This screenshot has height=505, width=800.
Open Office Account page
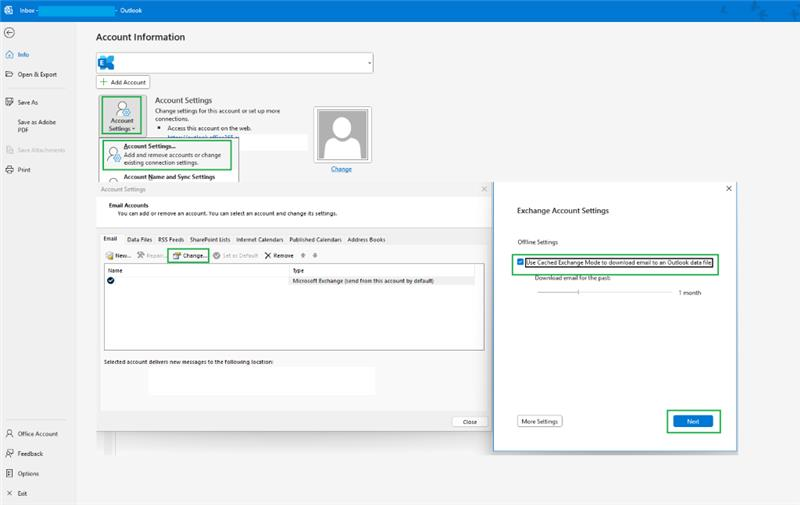pos(32,434)
